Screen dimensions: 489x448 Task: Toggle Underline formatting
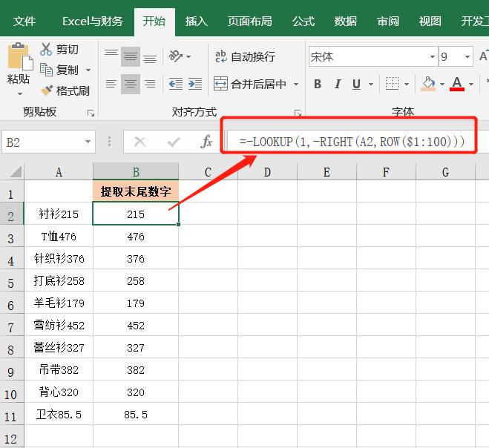(x=356, y=84)
